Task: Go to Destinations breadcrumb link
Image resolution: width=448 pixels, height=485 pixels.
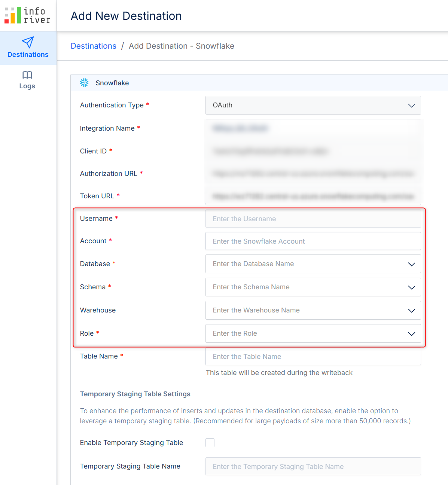Action: (x=94, y=46)
